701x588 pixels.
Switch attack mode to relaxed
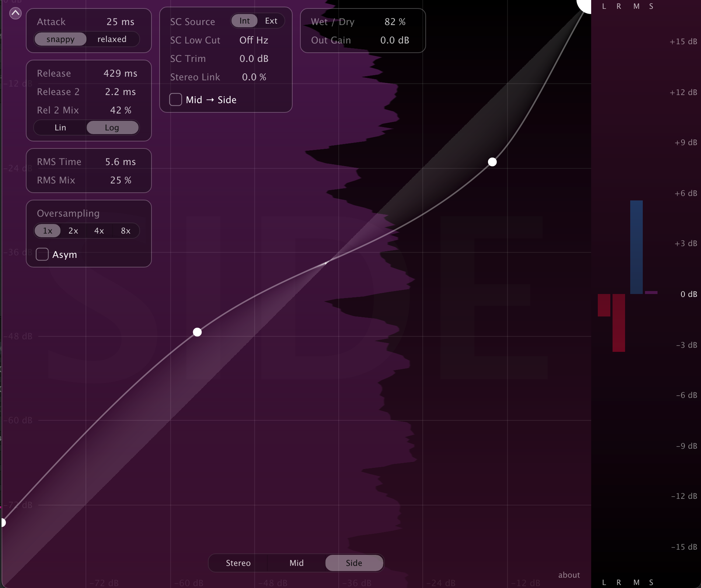(111, 39)
